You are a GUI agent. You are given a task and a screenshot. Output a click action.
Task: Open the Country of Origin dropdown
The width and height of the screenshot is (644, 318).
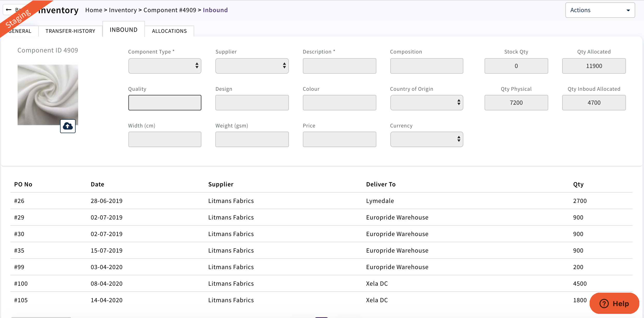pos(427,103)
